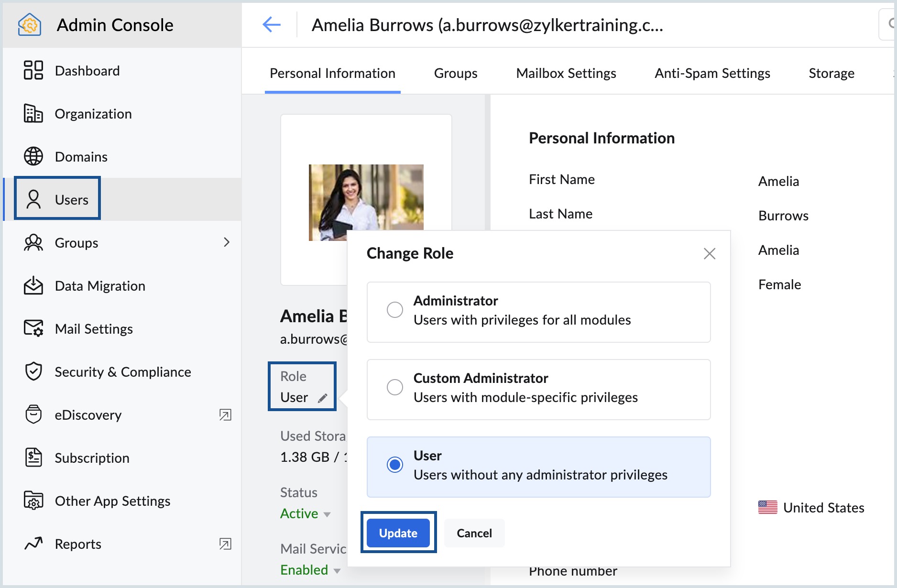
Task: Expand the Groups sidebar chevron
Action: pos(227,242)
